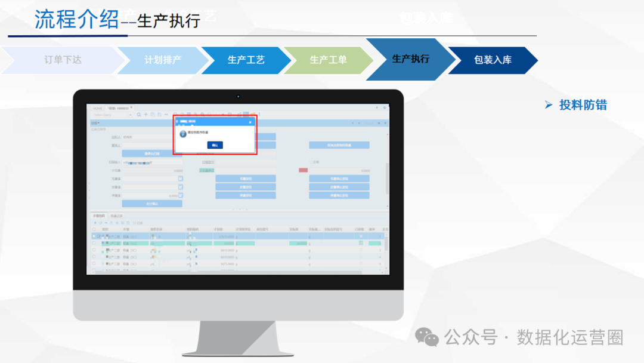Click the red highlighted label left of 0.0000
The width and height of the screenshot is (644, 363).
[x=303, y=170]
